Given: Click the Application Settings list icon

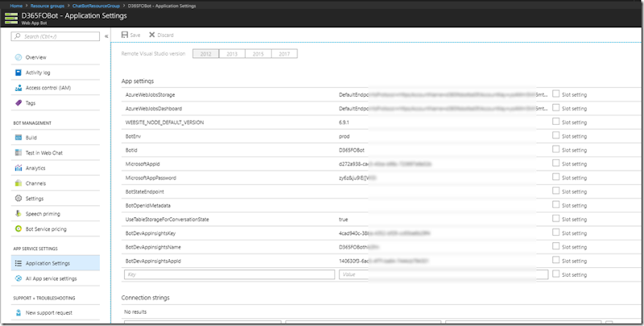Looking at the screenshot, I should pos(18,263).
